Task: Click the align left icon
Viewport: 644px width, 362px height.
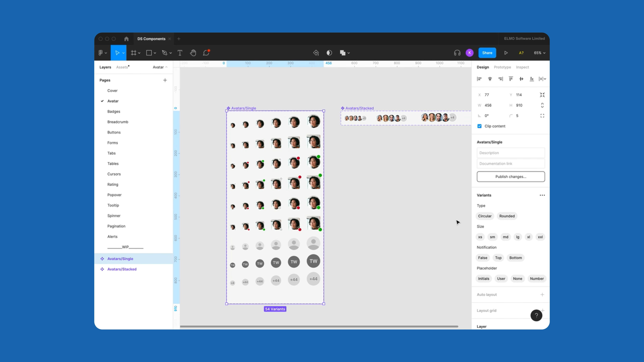Action: [479, 79]
